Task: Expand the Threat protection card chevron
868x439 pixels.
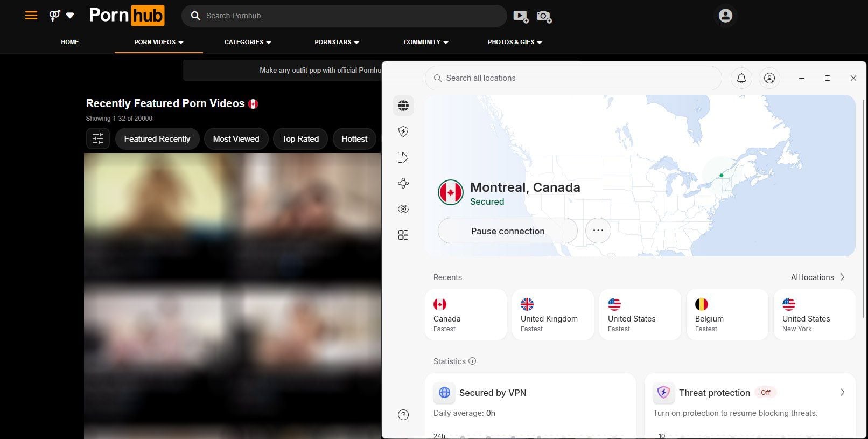Action: tap(843, 393)
